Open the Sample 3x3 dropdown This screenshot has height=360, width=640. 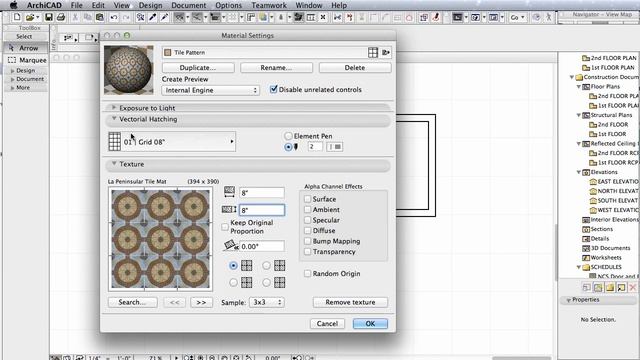(x=267, y=302)
